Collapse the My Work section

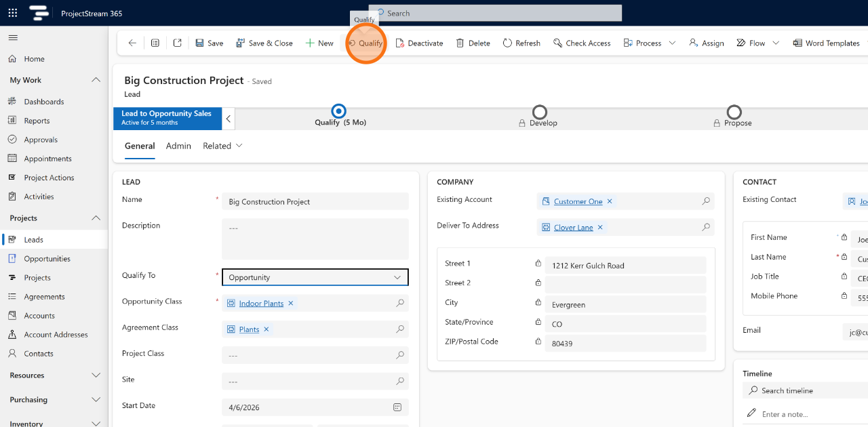(96, 80)
